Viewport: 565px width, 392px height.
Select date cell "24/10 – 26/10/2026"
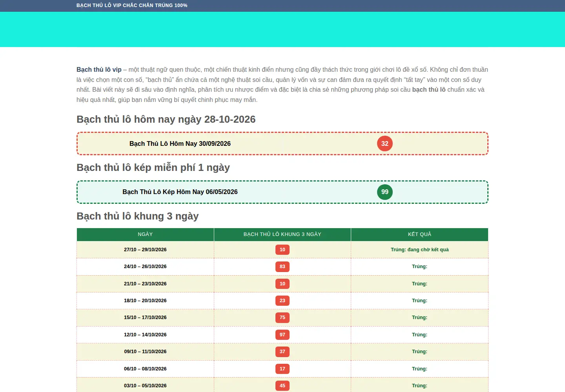[x=145, y=267]
